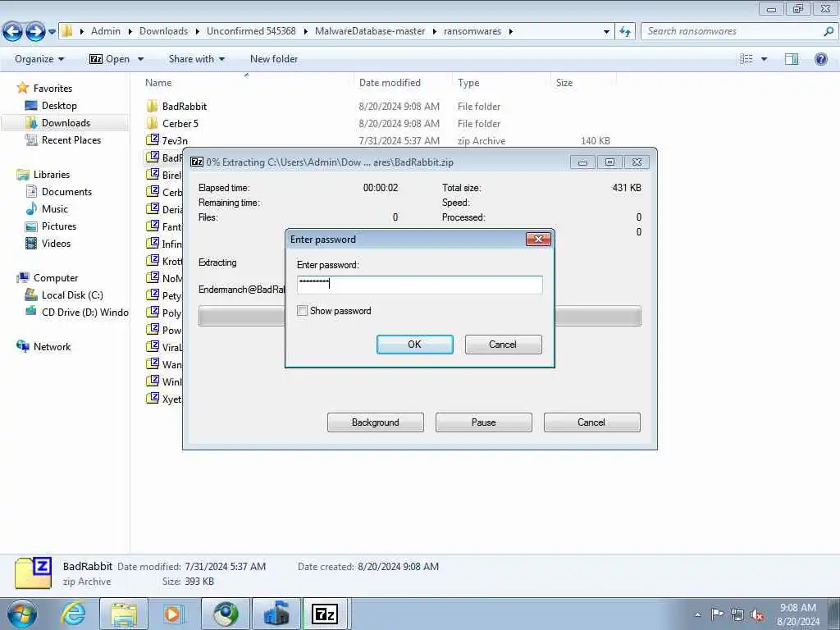Viewport: 840px width, 630px height.
Task: Expand the Open button dropdown arrow
Action: (x=140, y=59)
